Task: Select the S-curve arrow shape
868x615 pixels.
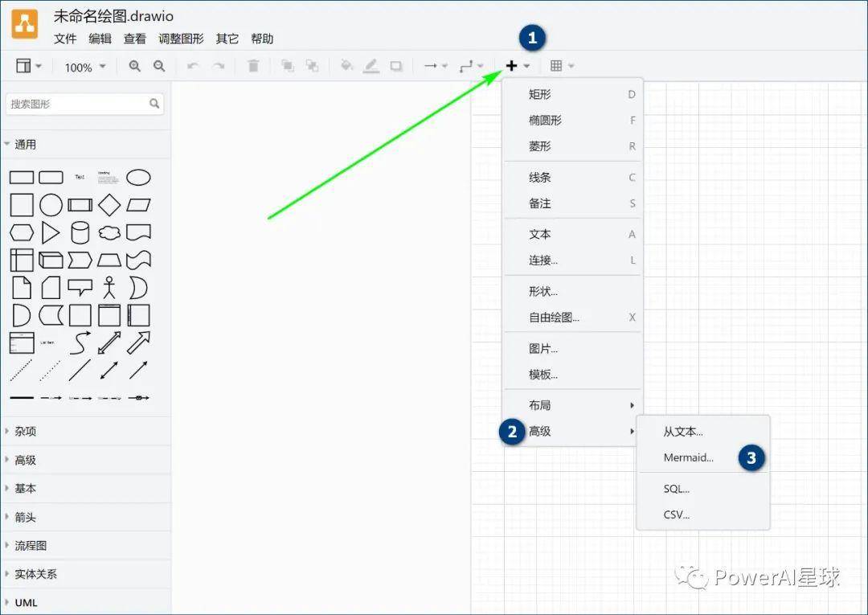Action: (x=80, y=342)
